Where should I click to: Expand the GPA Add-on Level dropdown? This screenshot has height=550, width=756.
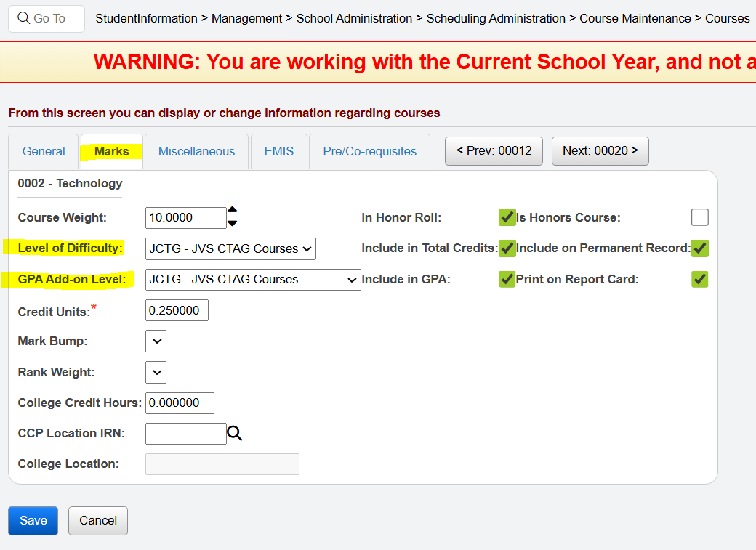[x=253, y=279]
